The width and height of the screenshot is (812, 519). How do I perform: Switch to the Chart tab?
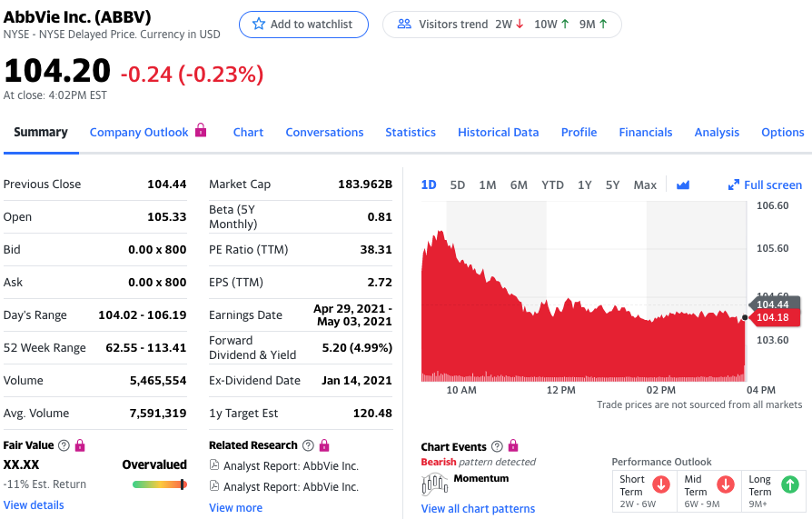(248, 133)
